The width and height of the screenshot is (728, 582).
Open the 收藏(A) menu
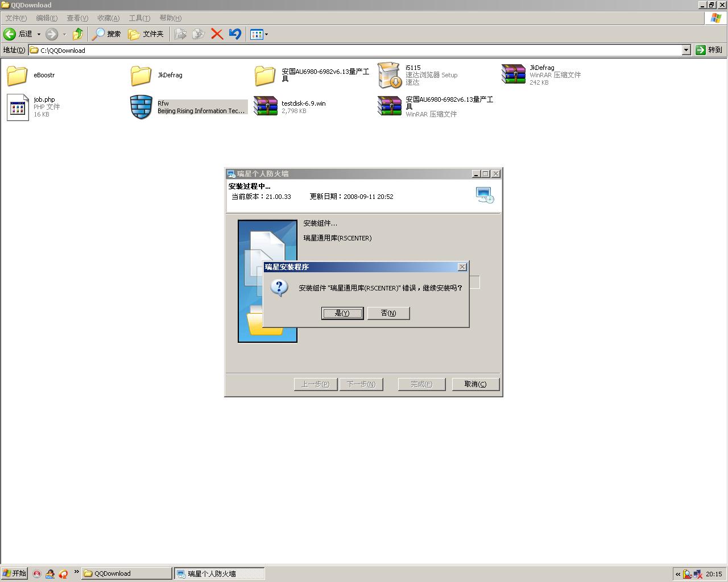pyautogui.click(x=108, y=18)
